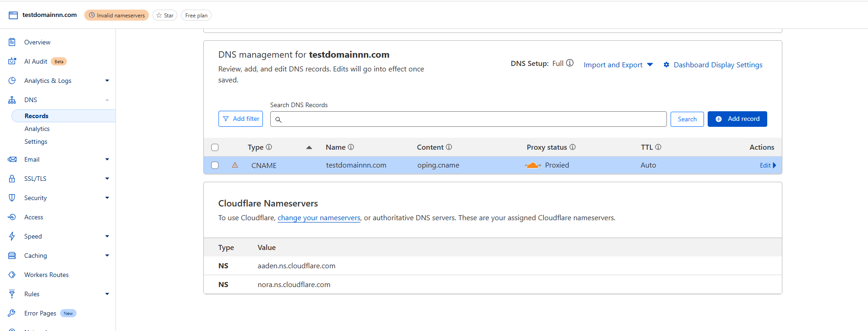Open the Import and Export dropdown
Screen dimensions: 868x331
coord(618,65)
